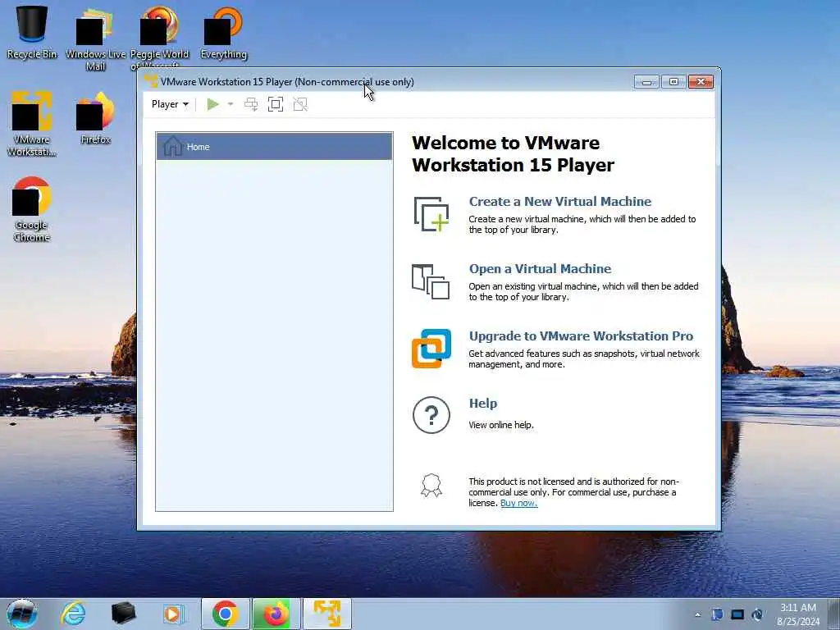Click the Help question mark icon
840x630 pixels.
point(431,415)
